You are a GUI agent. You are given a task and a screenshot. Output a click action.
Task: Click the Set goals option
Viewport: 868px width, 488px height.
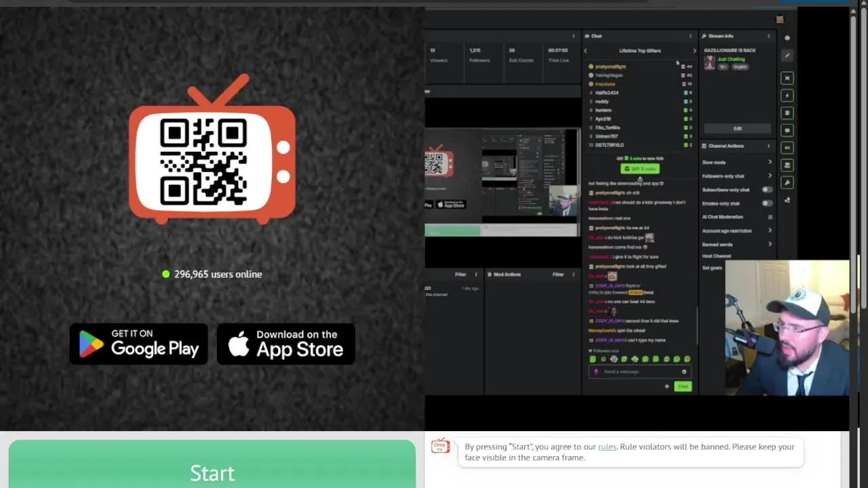click(x=712, y=268)
